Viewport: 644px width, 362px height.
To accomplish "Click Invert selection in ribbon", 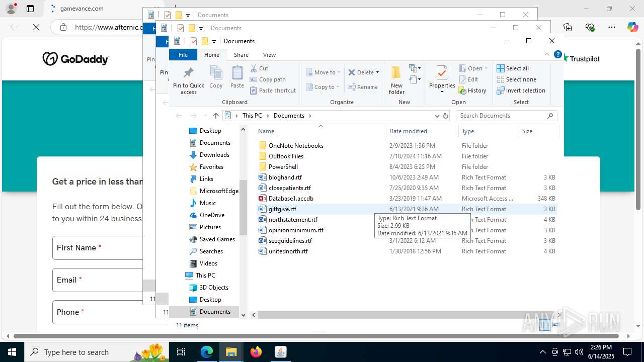I will pos(521,90).
